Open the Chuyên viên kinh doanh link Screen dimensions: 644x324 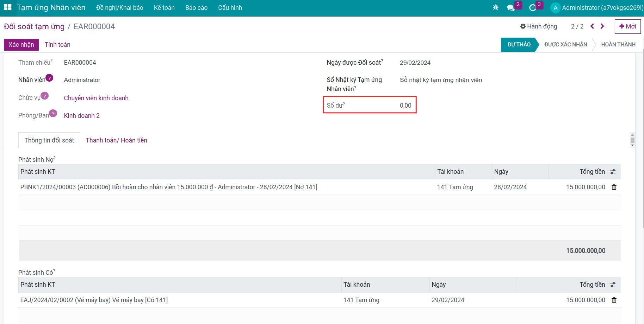(96, 98)
